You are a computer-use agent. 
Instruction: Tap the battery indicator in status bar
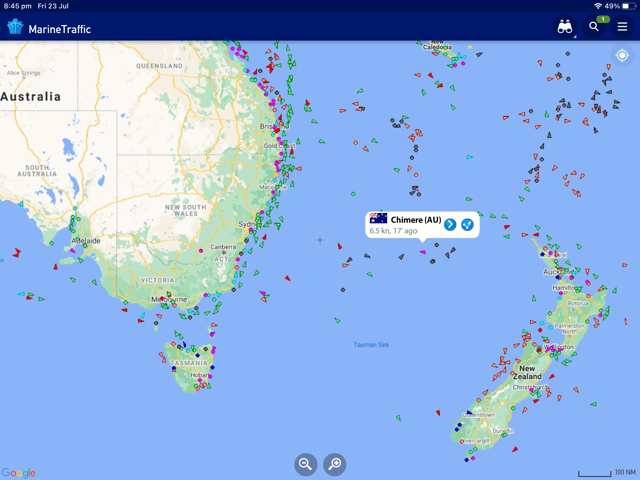point(626,6)
